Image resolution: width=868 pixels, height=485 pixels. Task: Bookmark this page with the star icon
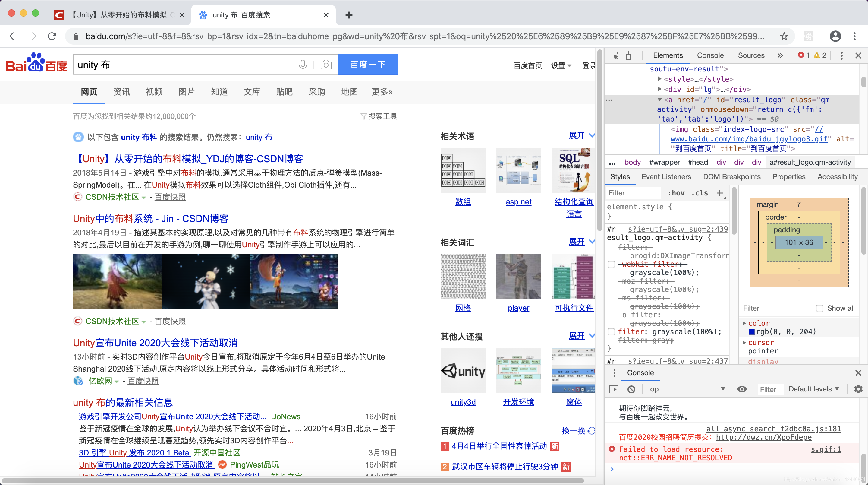[x=784, y=36]
